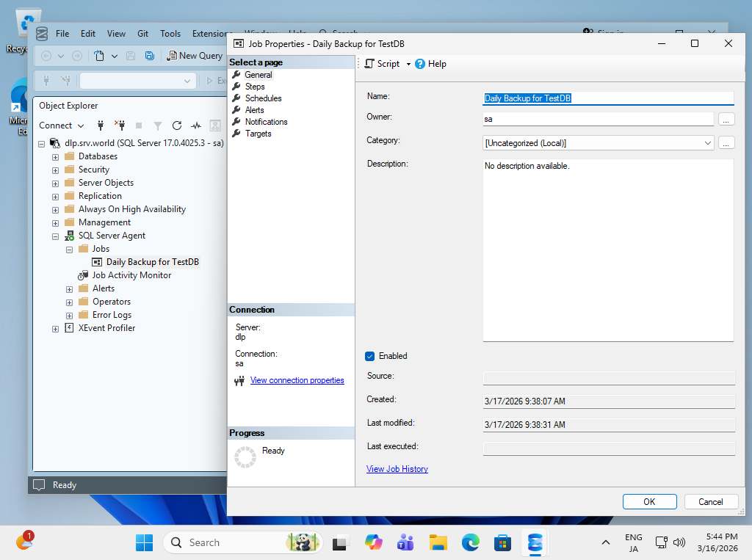Click inside the Description text box
This screenshot has height=560, width=752.
(x=608, y=250)
